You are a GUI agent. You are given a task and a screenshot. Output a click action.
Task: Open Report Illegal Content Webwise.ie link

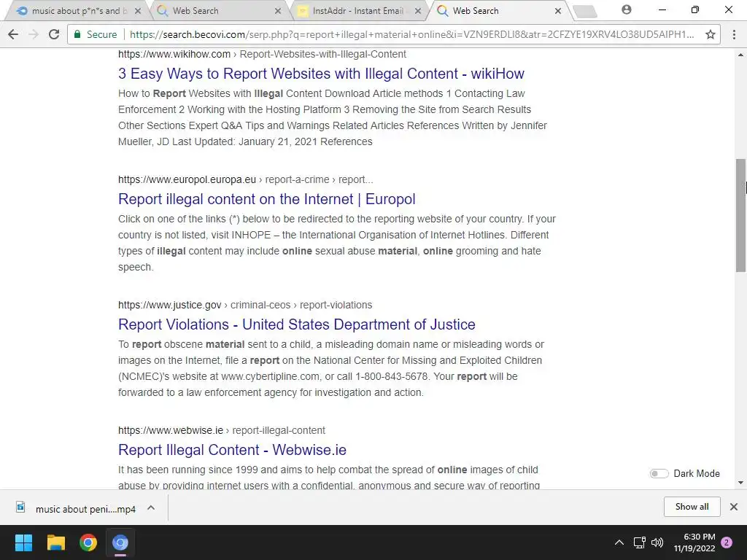click(x=233, y=449)
